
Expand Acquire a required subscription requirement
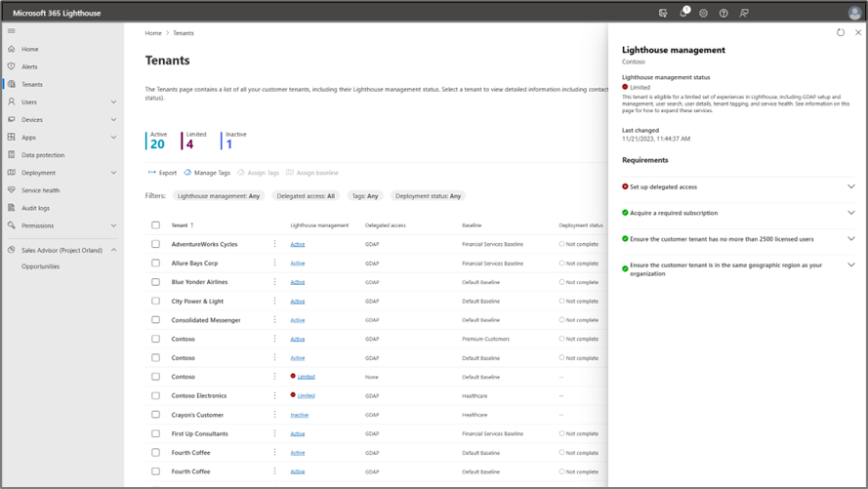point(850,213)
